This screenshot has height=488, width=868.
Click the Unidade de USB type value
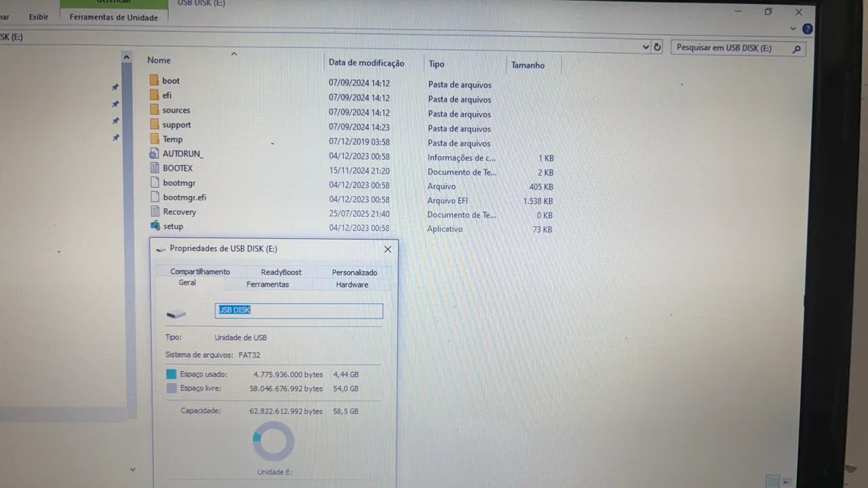pos(241,338)
